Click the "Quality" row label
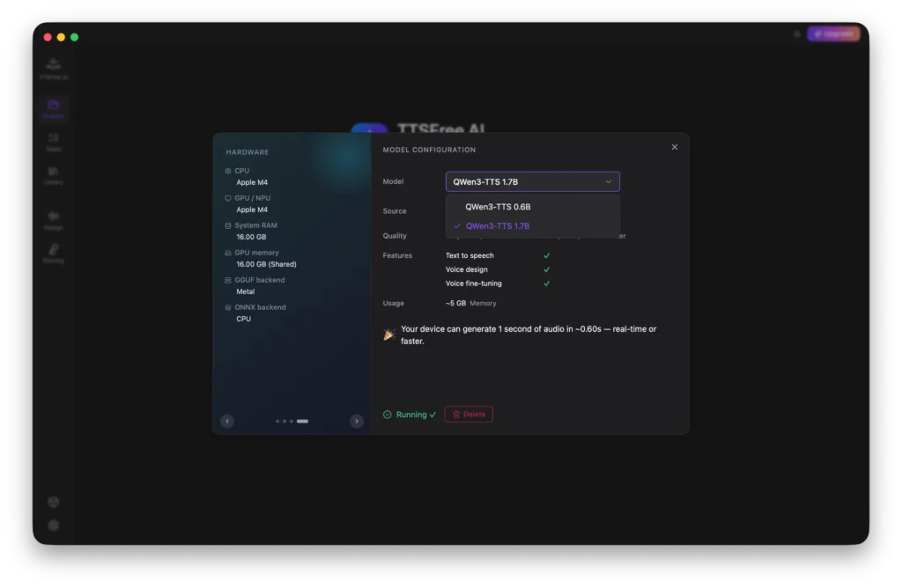Image resolution: width=902 pixels, height=588 pixels. click(395, 236)
